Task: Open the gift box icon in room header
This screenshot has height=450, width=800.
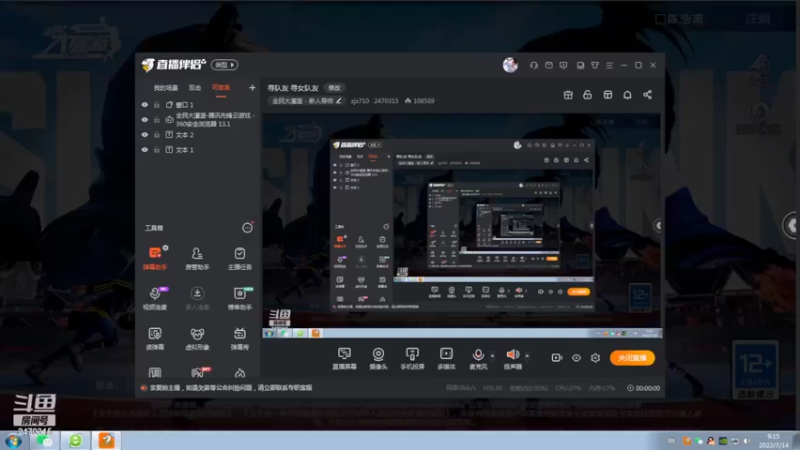Action: [568, 95]
